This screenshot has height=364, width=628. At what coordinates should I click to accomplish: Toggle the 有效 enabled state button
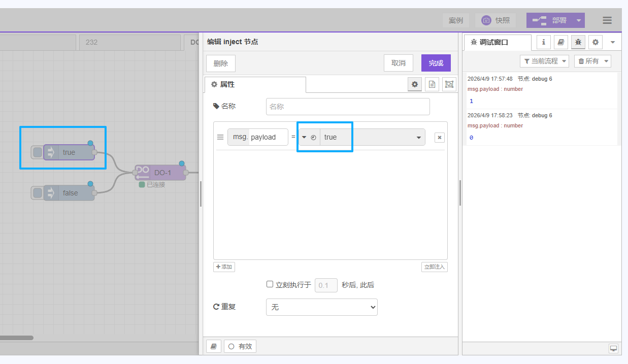point(240,346)
